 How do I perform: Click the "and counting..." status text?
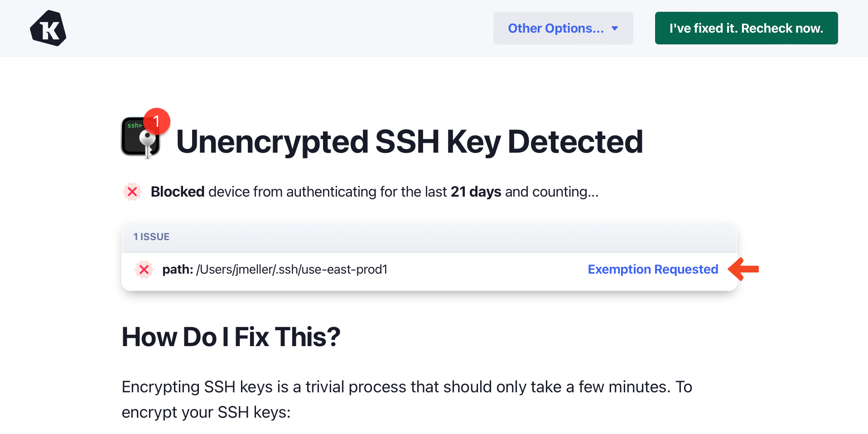click(x=552, y=192)
